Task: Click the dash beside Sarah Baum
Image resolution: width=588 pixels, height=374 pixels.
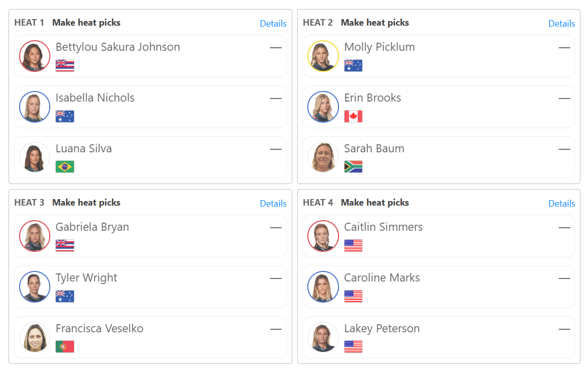Action: click(564, 149)
